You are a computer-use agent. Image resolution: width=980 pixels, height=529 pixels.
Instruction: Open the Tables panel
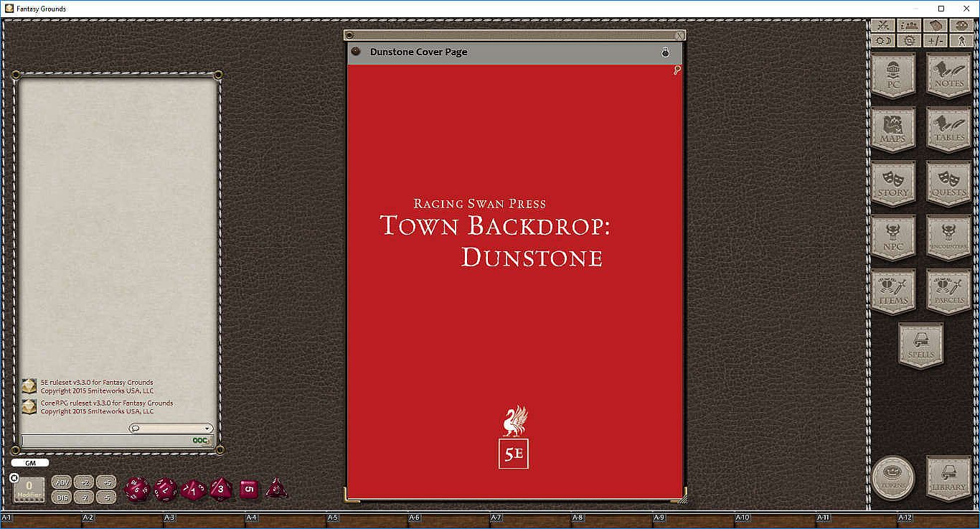948,130
